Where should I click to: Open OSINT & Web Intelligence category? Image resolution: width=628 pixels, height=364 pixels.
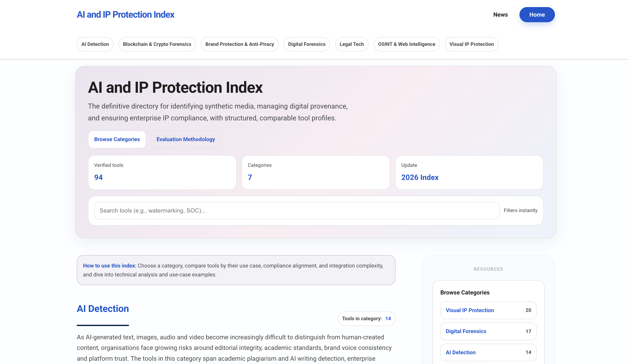[x=406, y=44]
